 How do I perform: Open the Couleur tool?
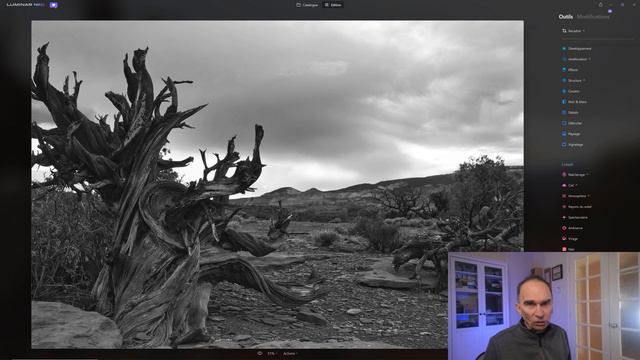click(571, 91)
